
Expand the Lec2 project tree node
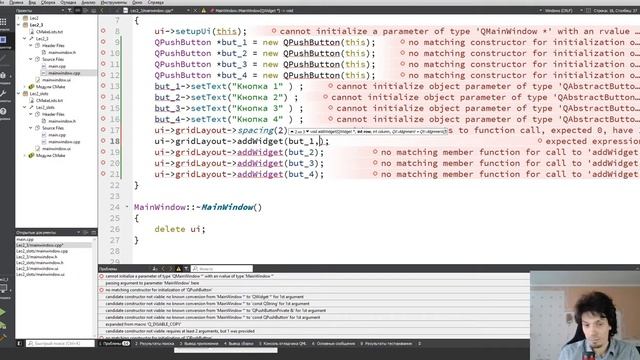pyautogui.click(x=19, y=18)
